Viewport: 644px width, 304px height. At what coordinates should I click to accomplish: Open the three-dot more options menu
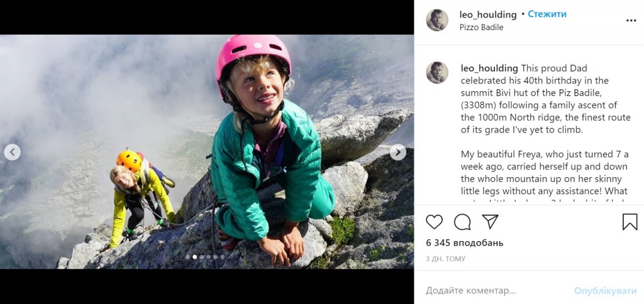pos(631,20)
